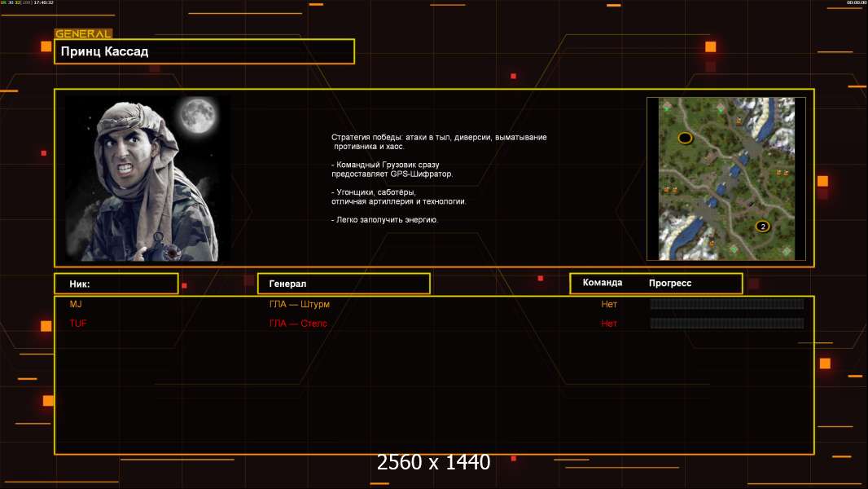Screen dimensions: 868x489
Task: Click the battlefield minimap preview
Action: [726, 178]
